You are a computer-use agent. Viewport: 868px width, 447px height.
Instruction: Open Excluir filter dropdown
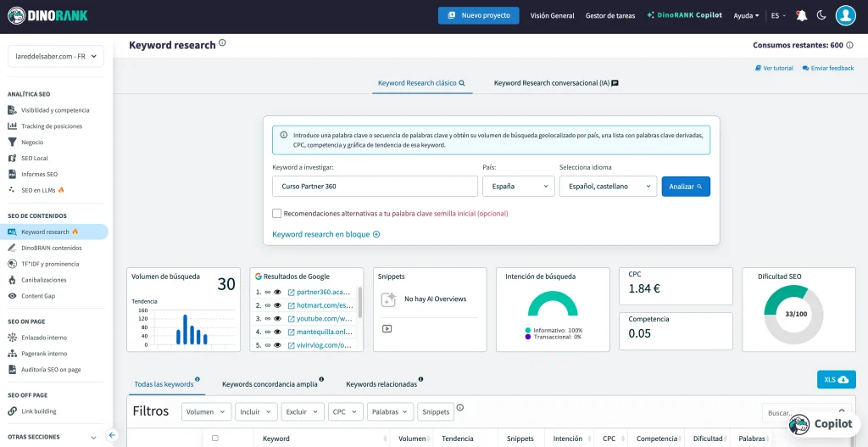pos(303,411)
